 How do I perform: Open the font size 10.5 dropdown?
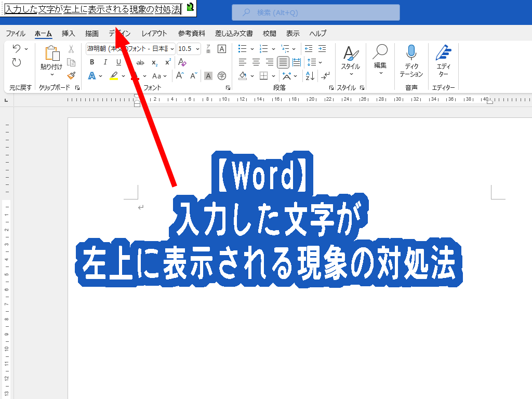click(197, 49)
